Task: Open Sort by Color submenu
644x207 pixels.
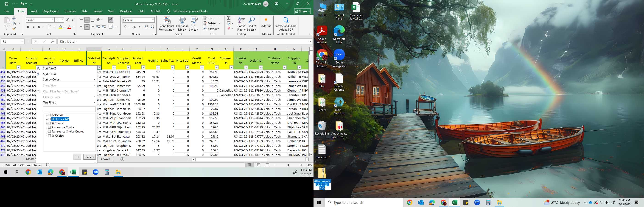Action: click(x=66, y=79)
